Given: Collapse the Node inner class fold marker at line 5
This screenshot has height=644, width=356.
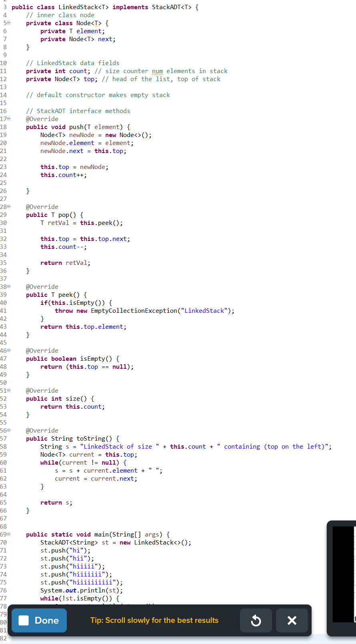Looking at the screenshot, I should click(x=9, y=23).
